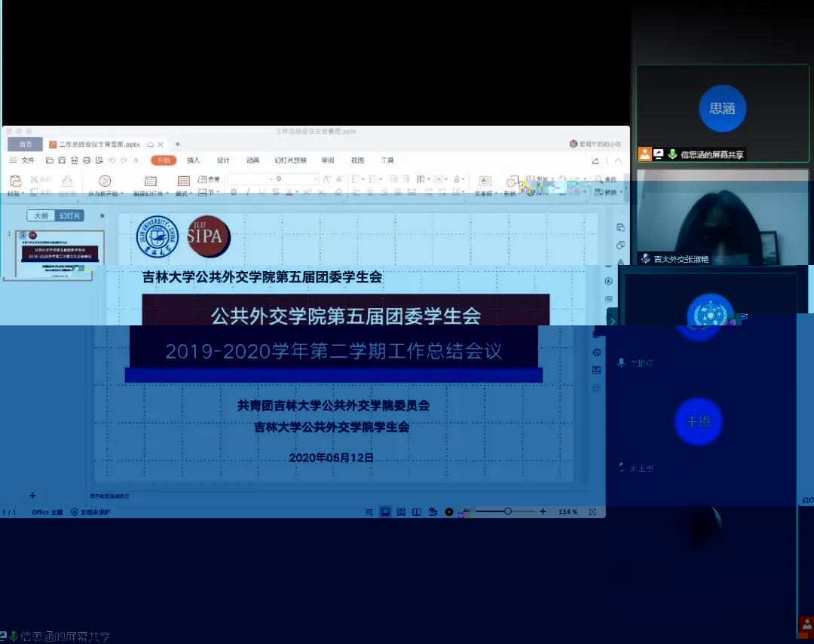This screenshot has width=814, height=644.
Task: Select the 动画 ribbon tab
Action: pyautogui.click(x=252, y=160)
